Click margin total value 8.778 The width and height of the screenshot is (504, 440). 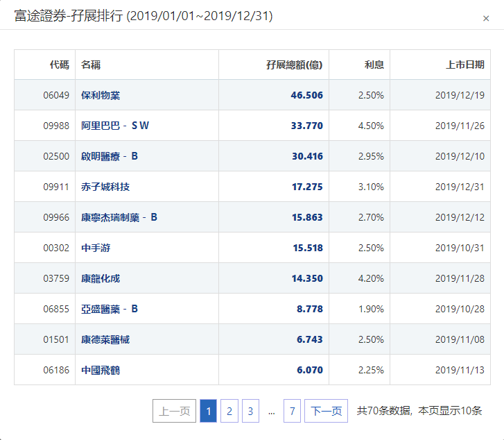pyautogui.click(x=309, y=309)
